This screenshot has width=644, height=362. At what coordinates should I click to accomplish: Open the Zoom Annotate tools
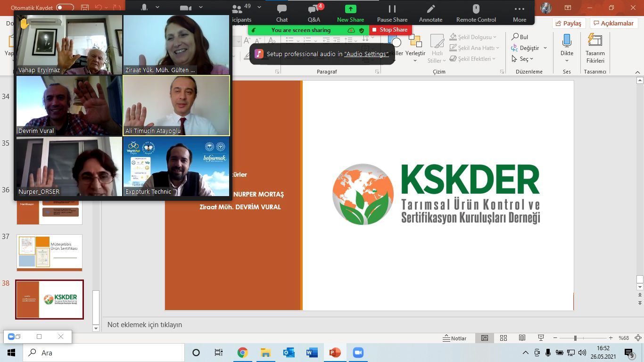pyautogui.click(x=430, y=13)
